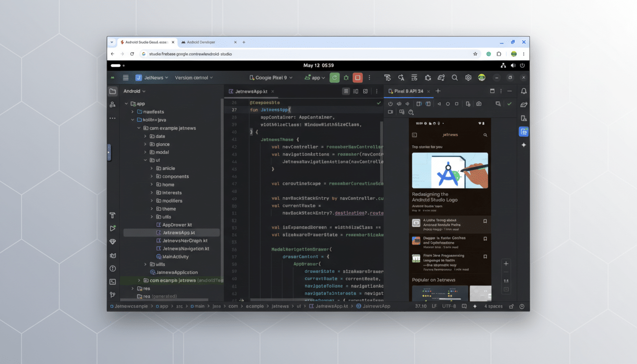Open the Search everywhere magnifier icon
The height and width of the screenshot is (364, 637).
click(x=455, y=77)
